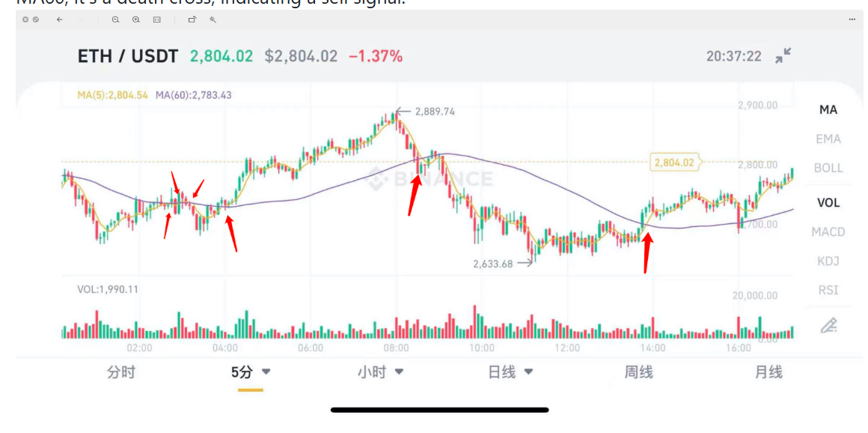The width and height of the screenshot is (868, 433).
Task: Expand the 小时 interval dropdown
Action: [380, 372]
